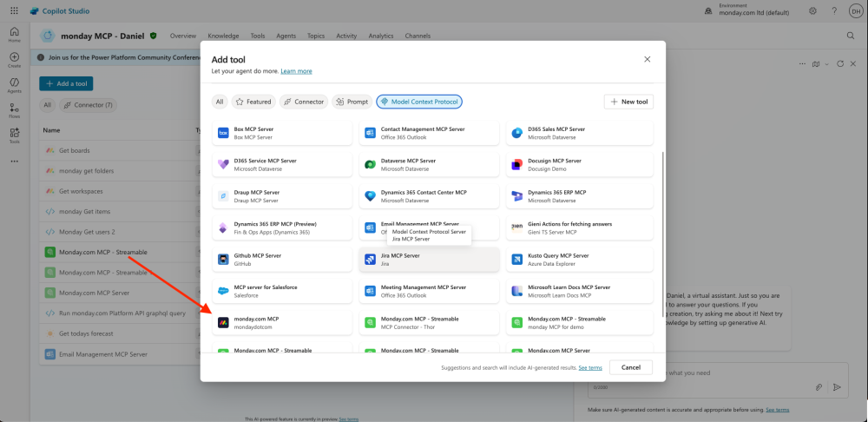Select the Prompt filter chip

pos(352,102)
